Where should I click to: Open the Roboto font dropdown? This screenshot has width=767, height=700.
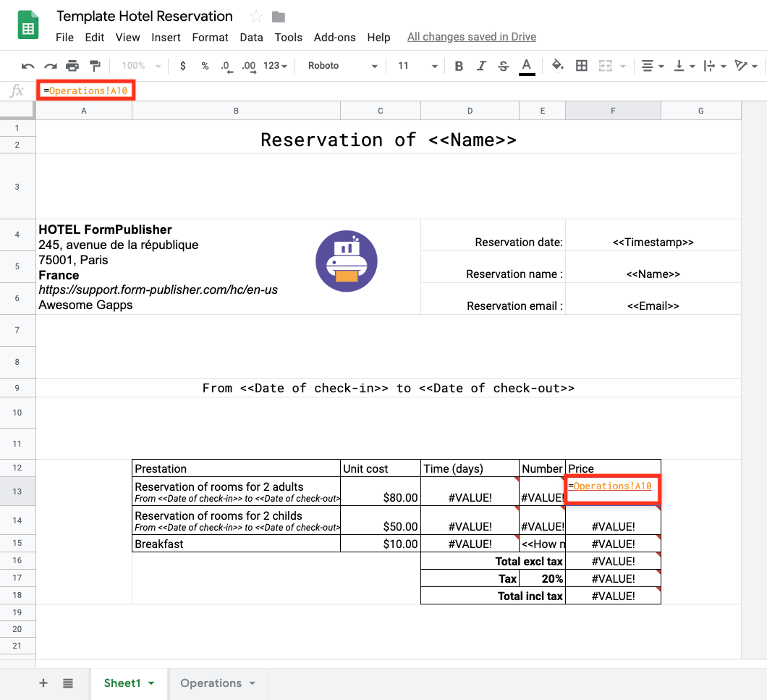[342, 66]
